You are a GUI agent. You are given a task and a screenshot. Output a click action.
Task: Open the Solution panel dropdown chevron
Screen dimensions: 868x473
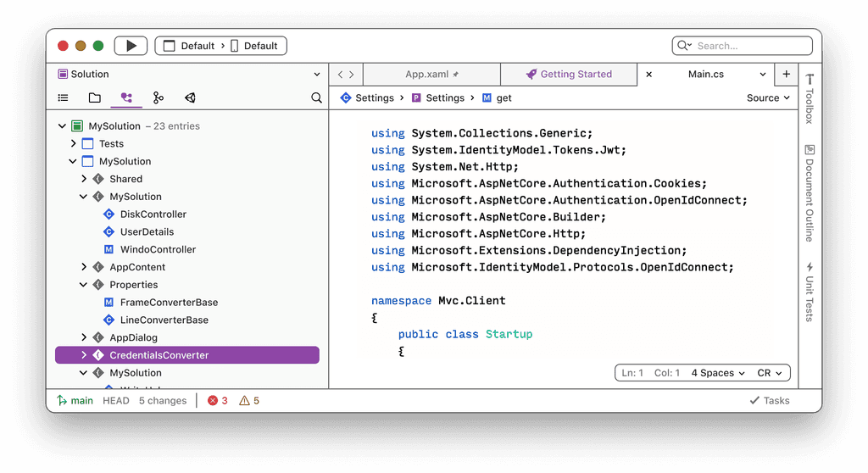pyautogui.click(x=317, y=75)
